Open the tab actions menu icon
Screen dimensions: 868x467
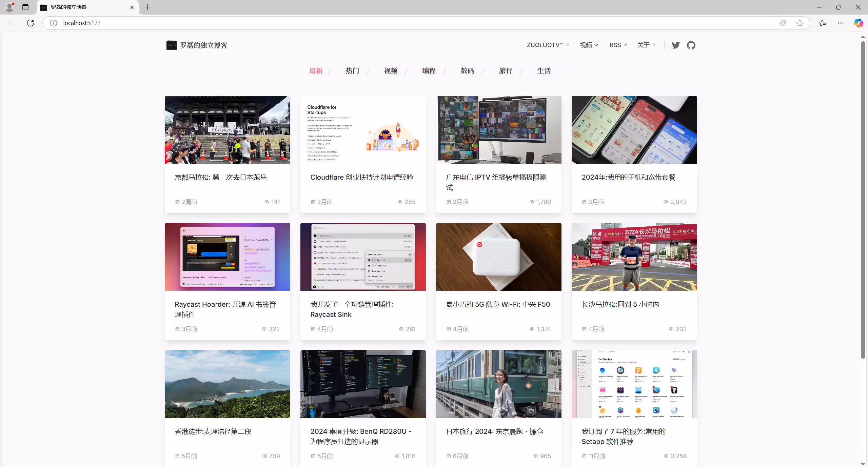pyautogui.click(x=25, y=7)
